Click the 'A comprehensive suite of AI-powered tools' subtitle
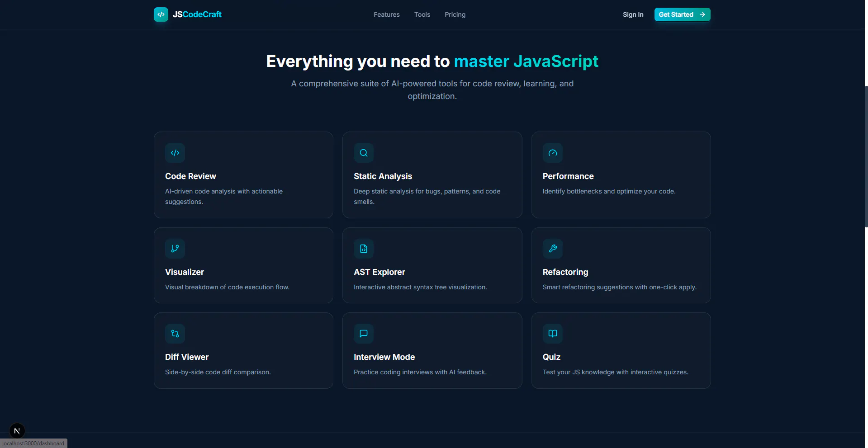This screenshot has height=448, width=868. click(432, 90)
